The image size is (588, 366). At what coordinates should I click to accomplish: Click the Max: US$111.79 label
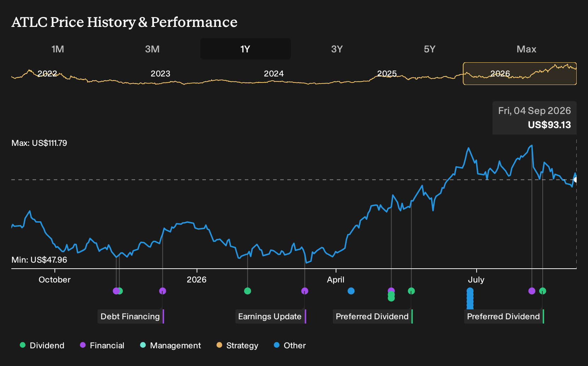click(39, 143)
